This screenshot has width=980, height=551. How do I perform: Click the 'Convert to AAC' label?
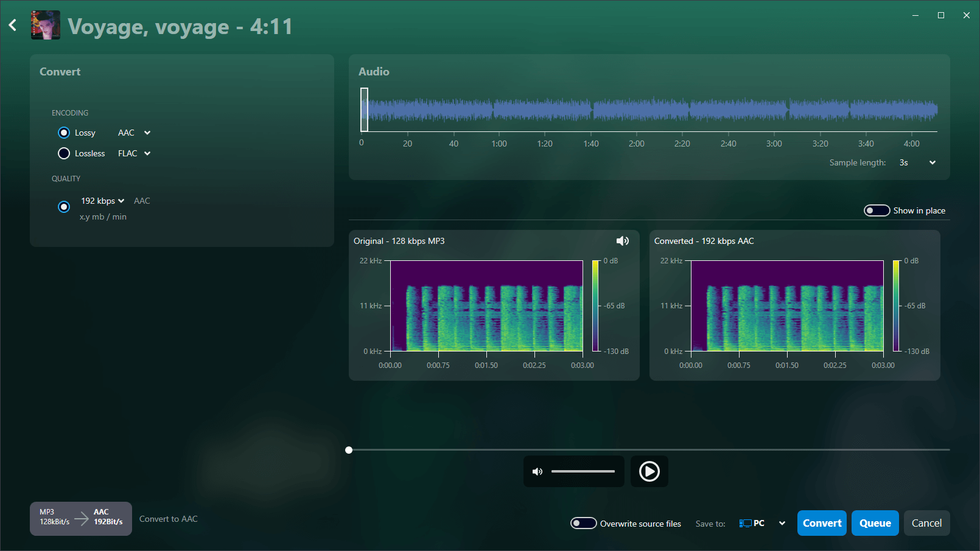pyautogui.click(x=169, y=519)
